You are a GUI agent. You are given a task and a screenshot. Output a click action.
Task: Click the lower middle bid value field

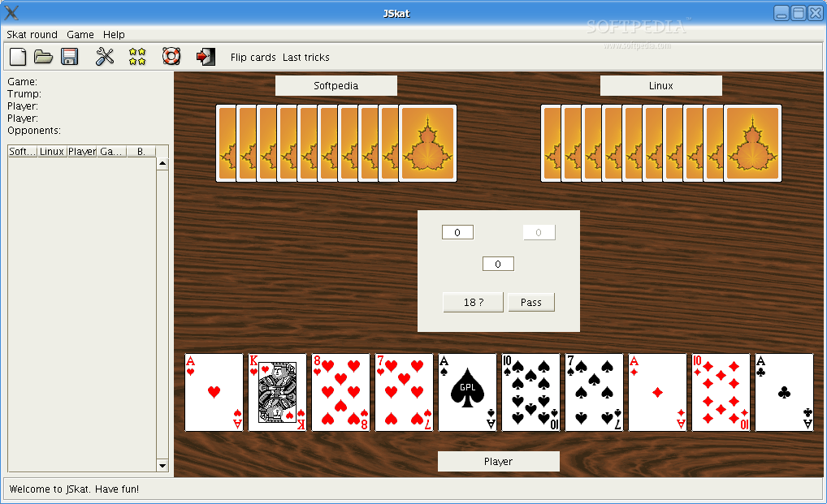pos(498,264)
